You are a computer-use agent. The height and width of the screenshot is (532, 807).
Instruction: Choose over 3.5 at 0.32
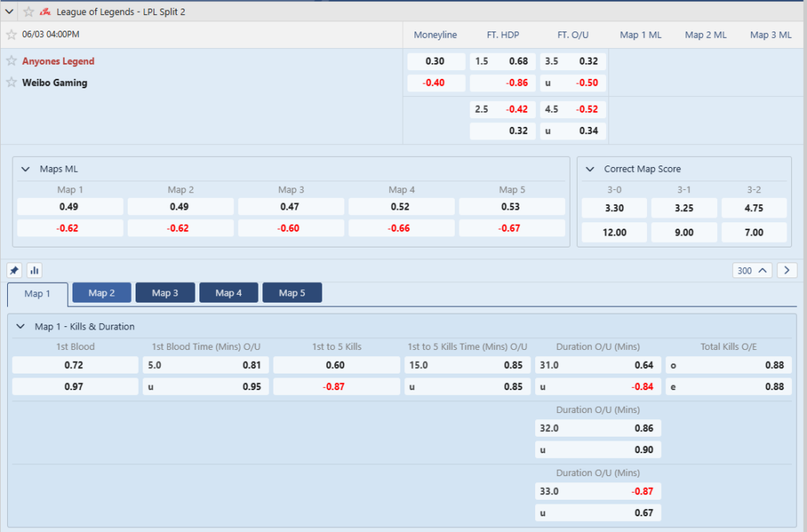(572, 61)
